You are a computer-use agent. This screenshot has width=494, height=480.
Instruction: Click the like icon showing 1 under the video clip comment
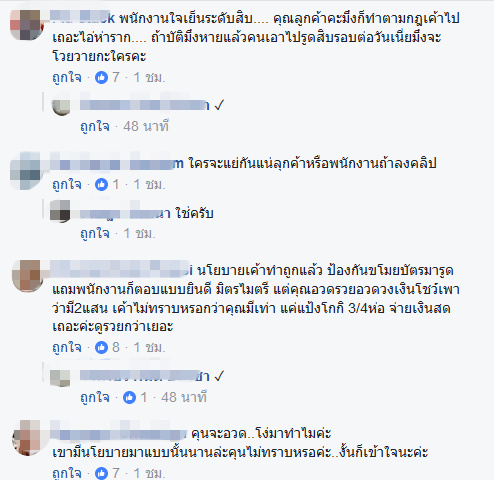101,184
